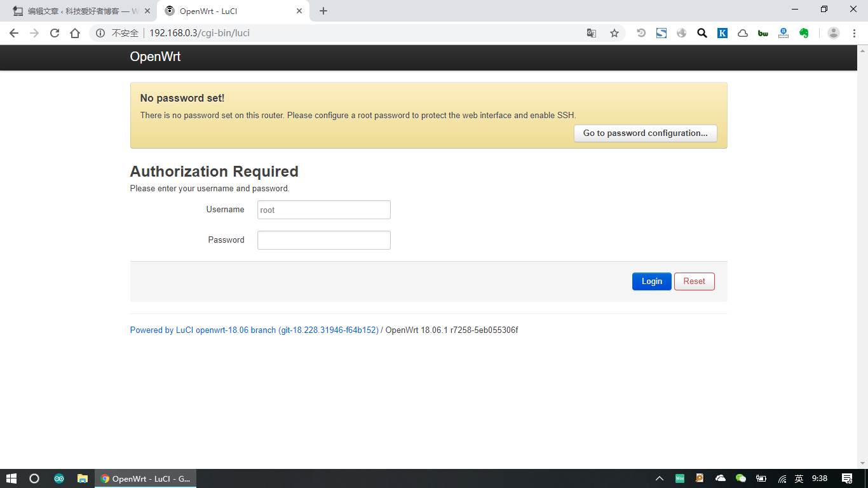Open a new browser tab
868x488 pixels.
coord(323,11)
